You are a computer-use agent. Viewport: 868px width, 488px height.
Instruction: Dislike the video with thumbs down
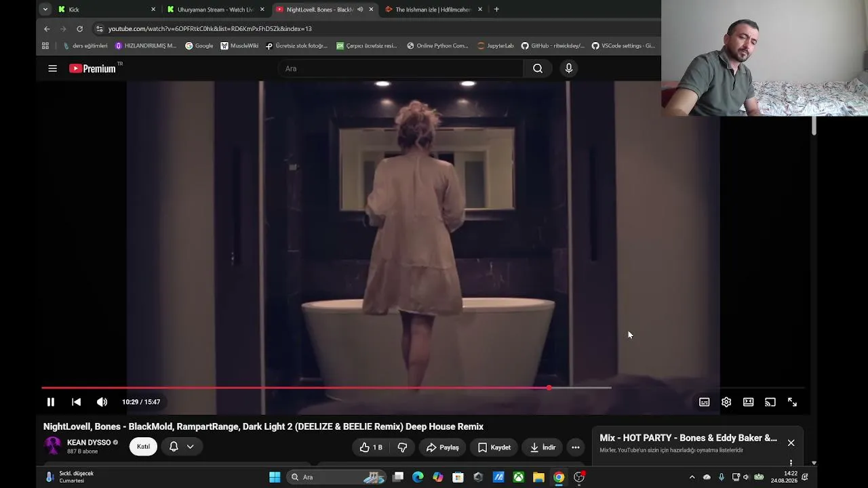pos(402,447)
